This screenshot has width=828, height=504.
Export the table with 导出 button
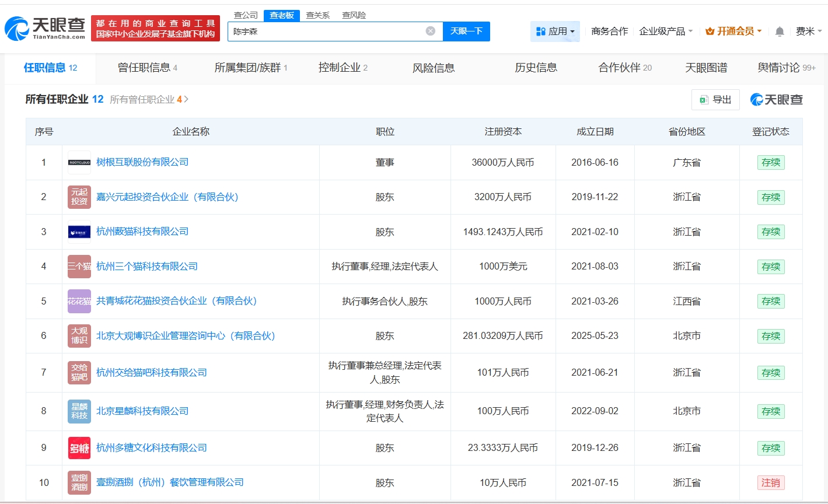point(715,100)
